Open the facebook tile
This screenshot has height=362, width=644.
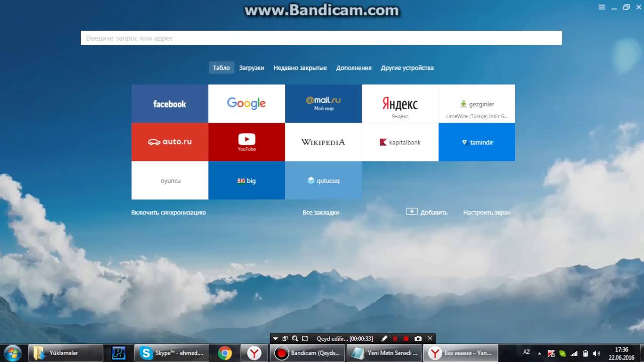pyautogui.click(x=170, y=104)
